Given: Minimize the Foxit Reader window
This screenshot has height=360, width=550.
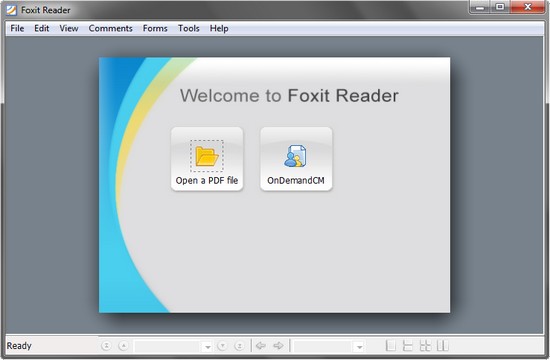Looking at the screenshot, I should point(480,7).
